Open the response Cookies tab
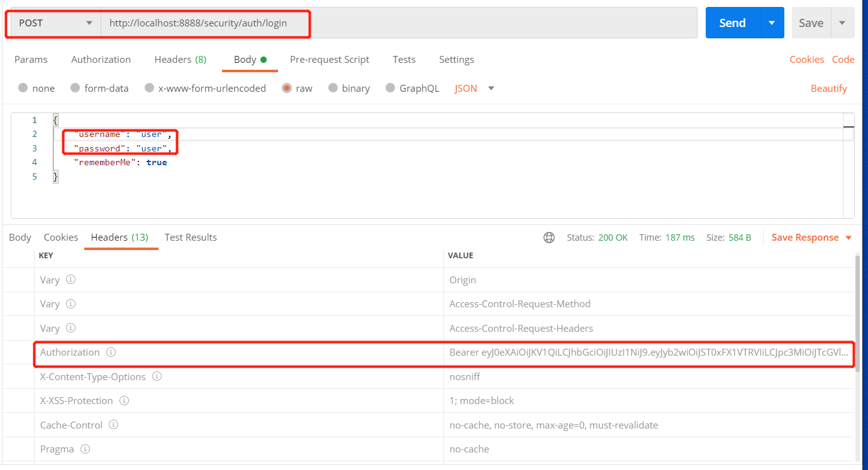This screenshot has width=868, height=470. point(61,238)
